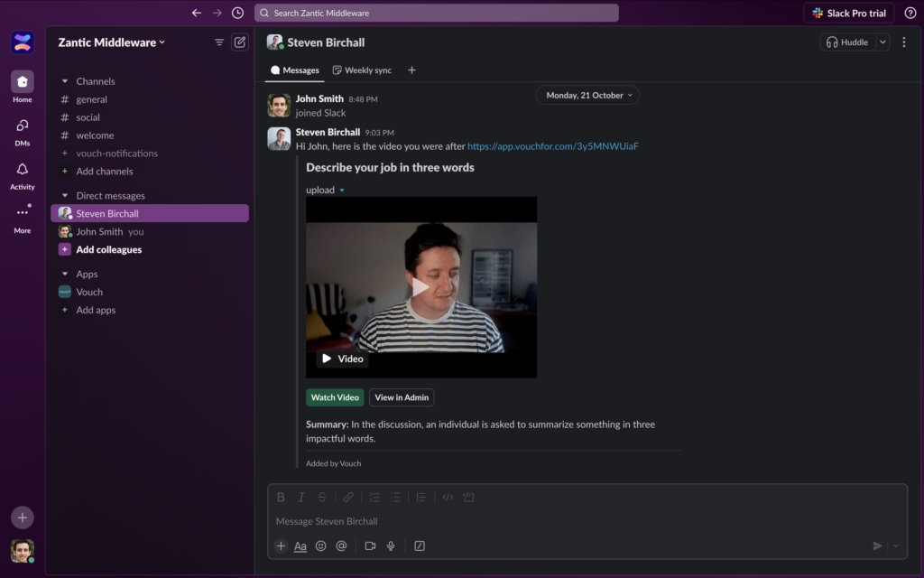Focus the Search Zantic Middleware field

436,13
